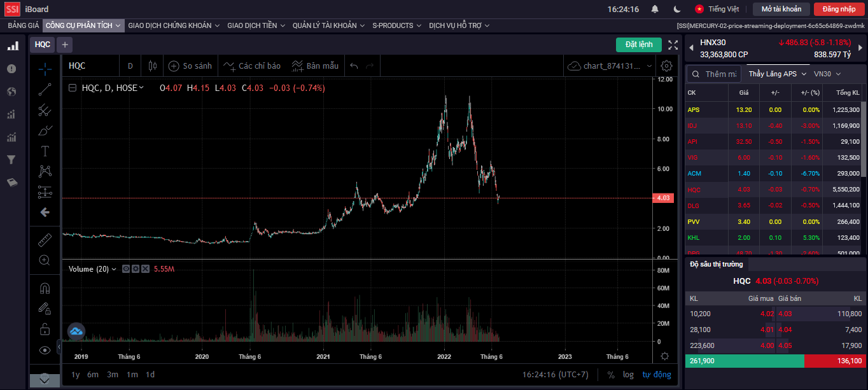Collapse the left drawing toolbar handle
Screen dimensions: 868x390
point(59,347)
